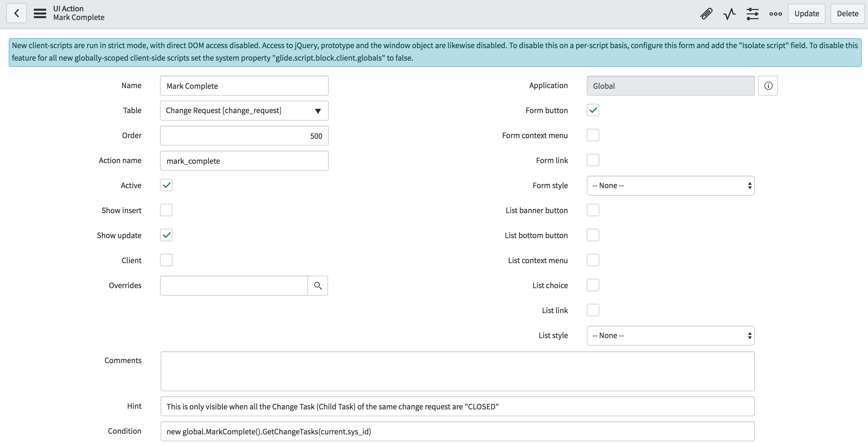Image resolution: width=868 pixels, height=445 pixels.
Task: Open the List style dropdown
Action: pos(671,335)
